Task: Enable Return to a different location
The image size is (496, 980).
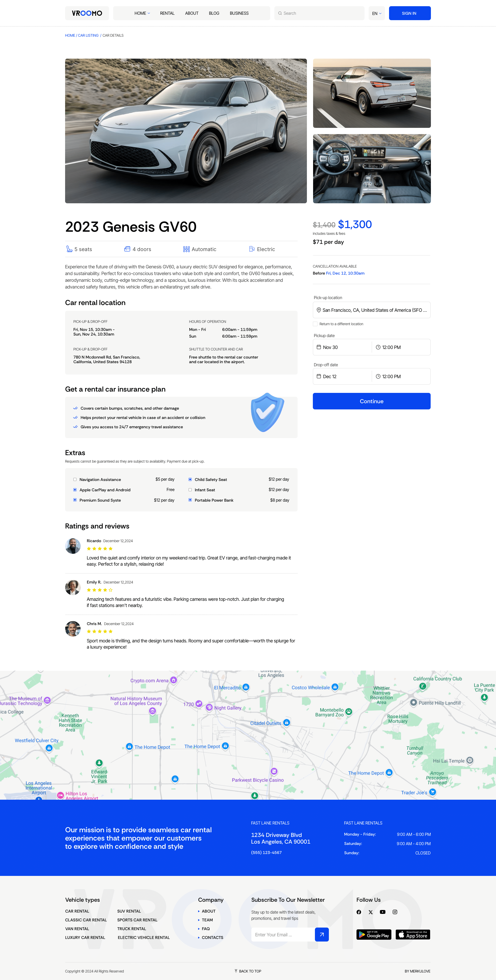Action: 315,324
